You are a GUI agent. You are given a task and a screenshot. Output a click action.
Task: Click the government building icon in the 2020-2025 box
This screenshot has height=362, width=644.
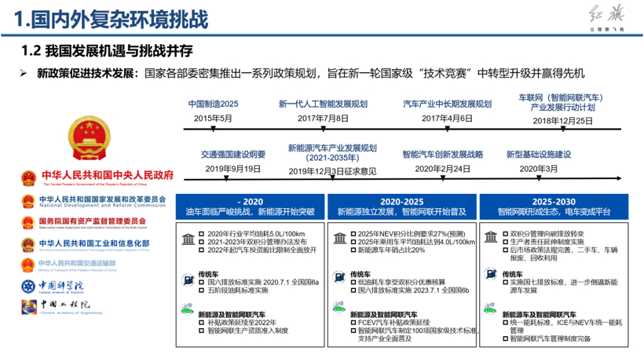point(339,238)
